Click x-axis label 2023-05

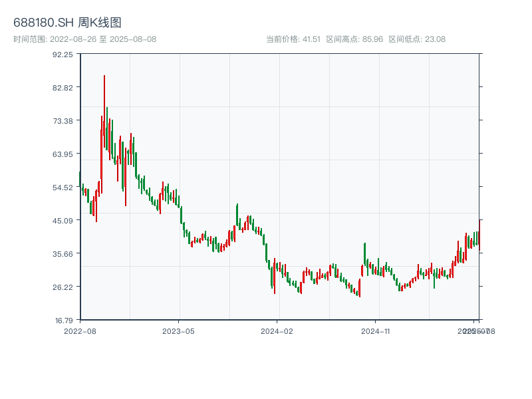[x=178, y=331]
